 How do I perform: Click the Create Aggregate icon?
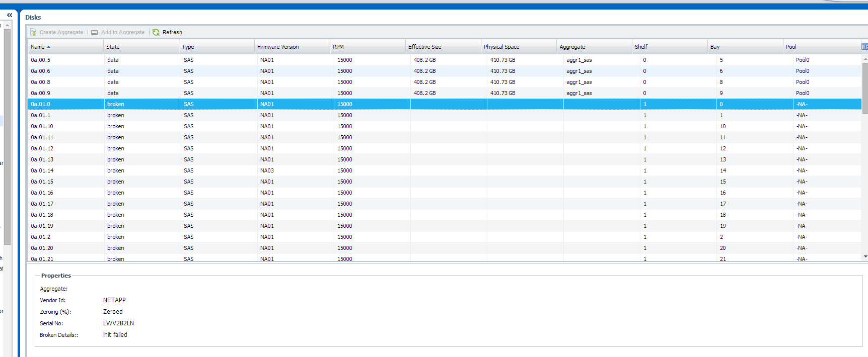tap(33, 32)
